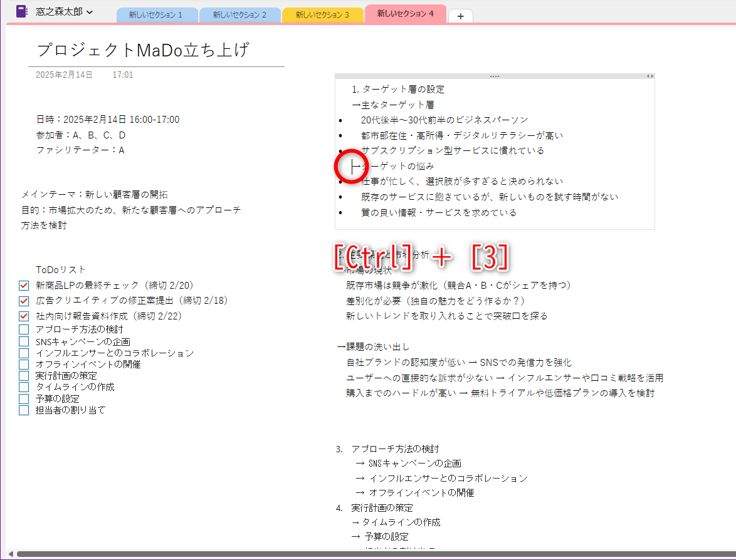Select the yellow 新しいセクション 3 tab
736x560 pixels.
click(322, 14)
